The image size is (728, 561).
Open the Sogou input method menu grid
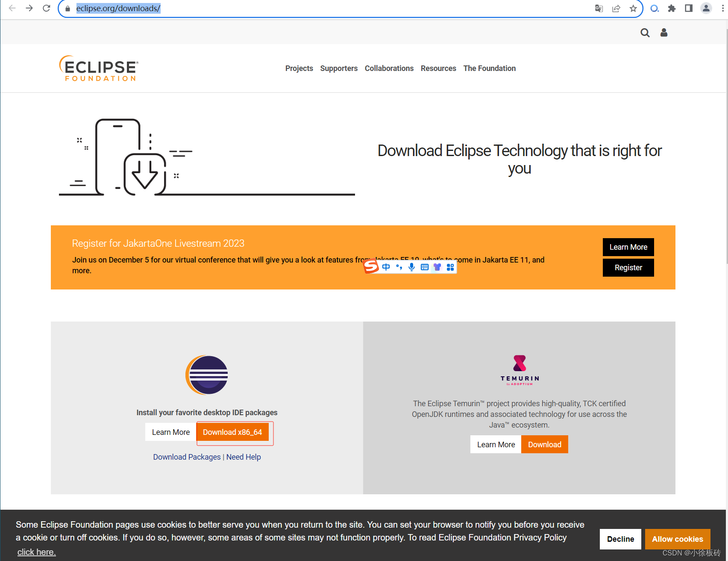tap(450, 267)
